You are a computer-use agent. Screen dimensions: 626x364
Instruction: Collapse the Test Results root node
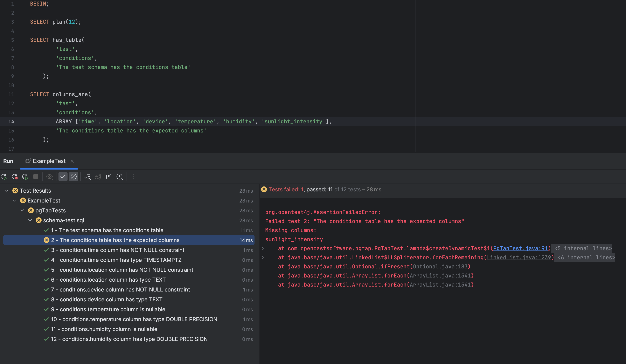tap(7, 191)
